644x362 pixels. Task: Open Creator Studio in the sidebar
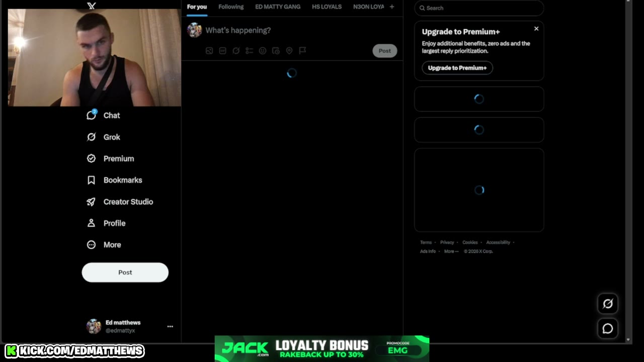click(x=120, y=202)
